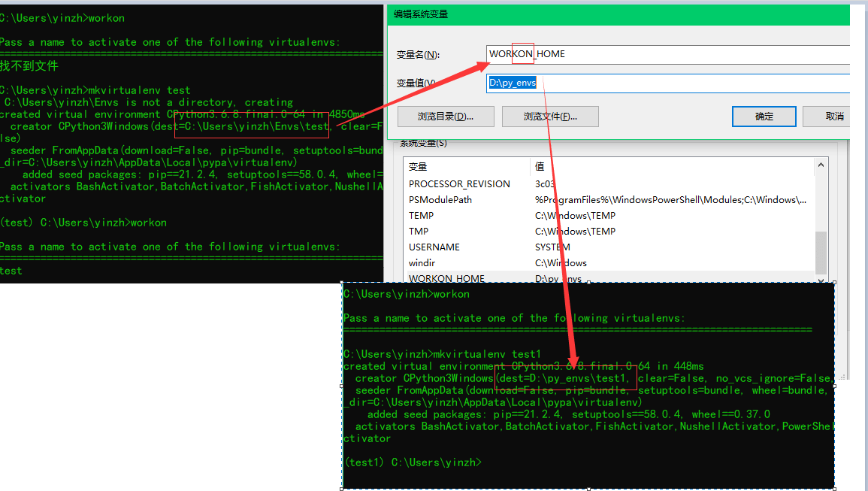Click the '(test1) C:\Users\yinzh>' prompt in the lower terminal
This screenshot has width=868, height=491.
413,462
